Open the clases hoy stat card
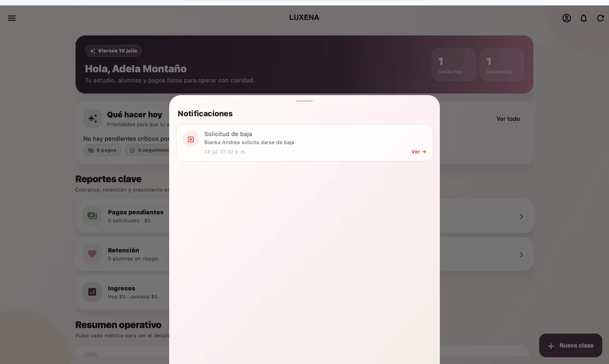This screenshot has width=609, height=364. point(454,64)
